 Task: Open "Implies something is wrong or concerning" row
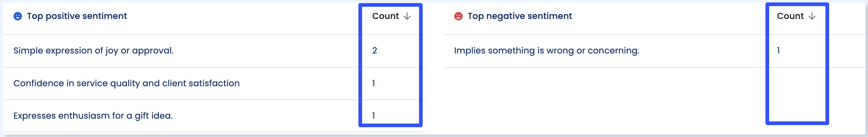(x=546, y=50)
